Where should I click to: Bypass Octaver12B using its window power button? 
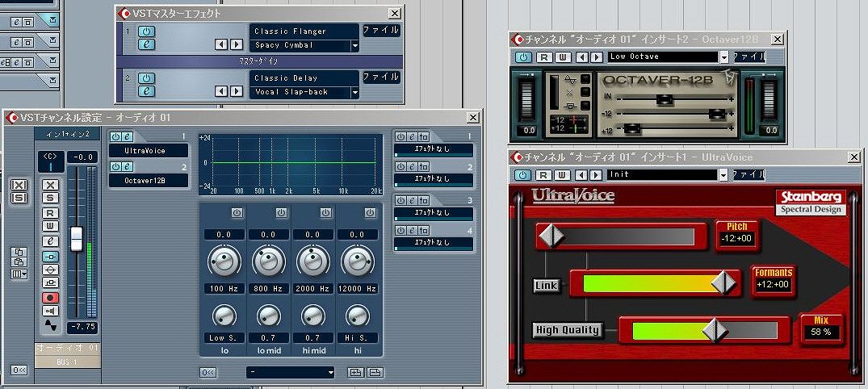(x=523, y=56)
